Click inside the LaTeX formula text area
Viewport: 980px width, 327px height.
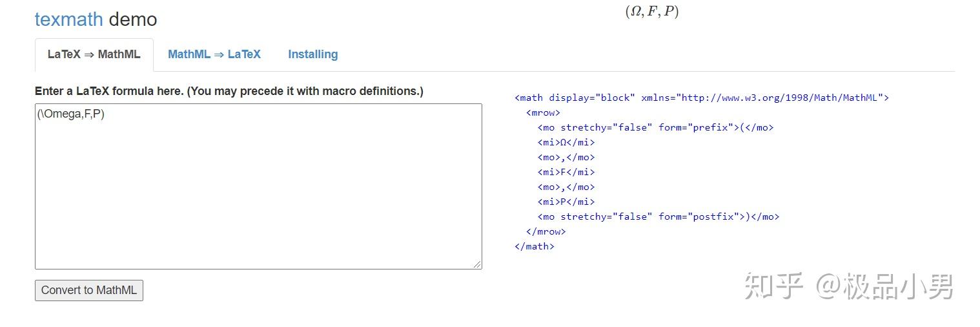click(x=258, y=187)
